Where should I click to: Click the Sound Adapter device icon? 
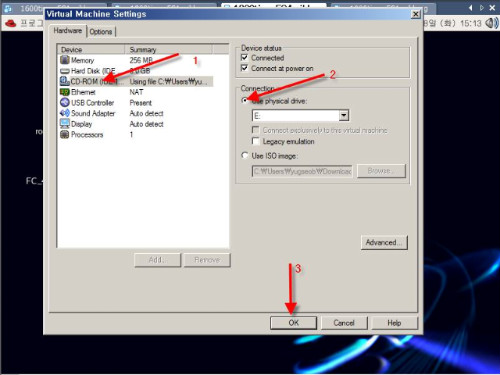click(65, 113)
